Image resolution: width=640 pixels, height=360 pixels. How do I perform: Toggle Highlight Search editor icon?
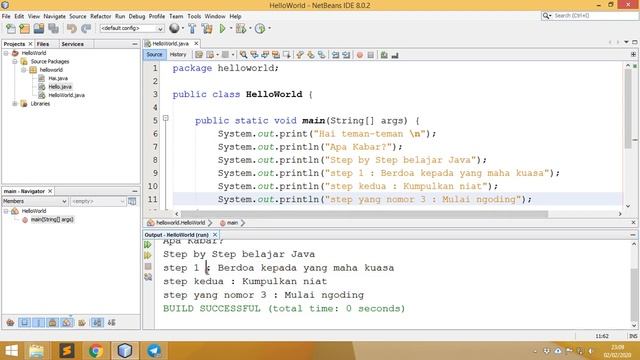point(276,55)
